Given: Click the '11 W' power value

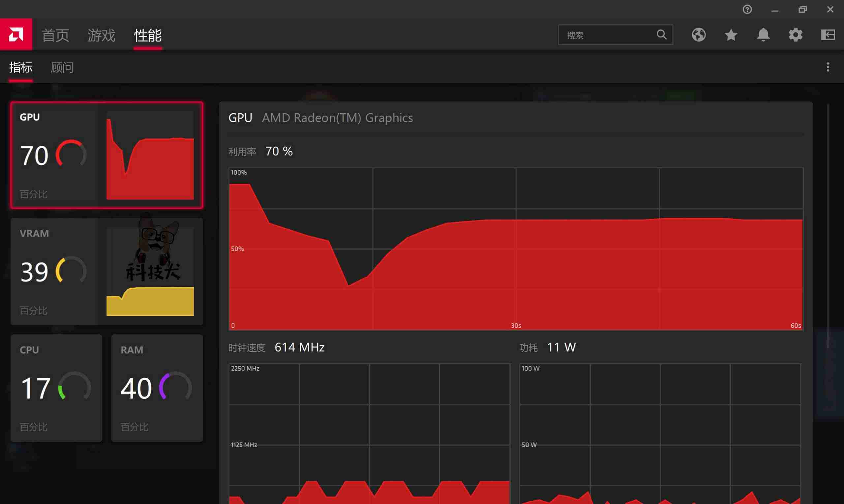Looking at the screenshot, I should [x=561, y=347].
